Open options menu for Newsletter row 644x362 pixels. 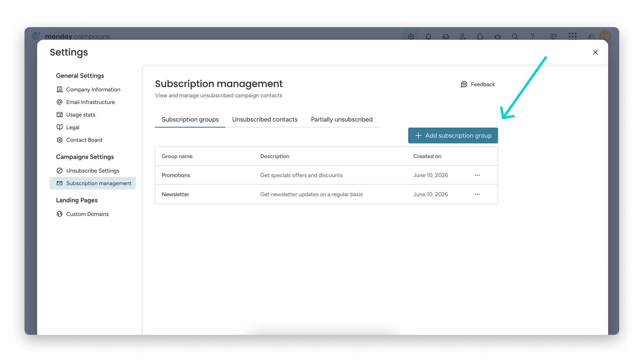[477, 194]
